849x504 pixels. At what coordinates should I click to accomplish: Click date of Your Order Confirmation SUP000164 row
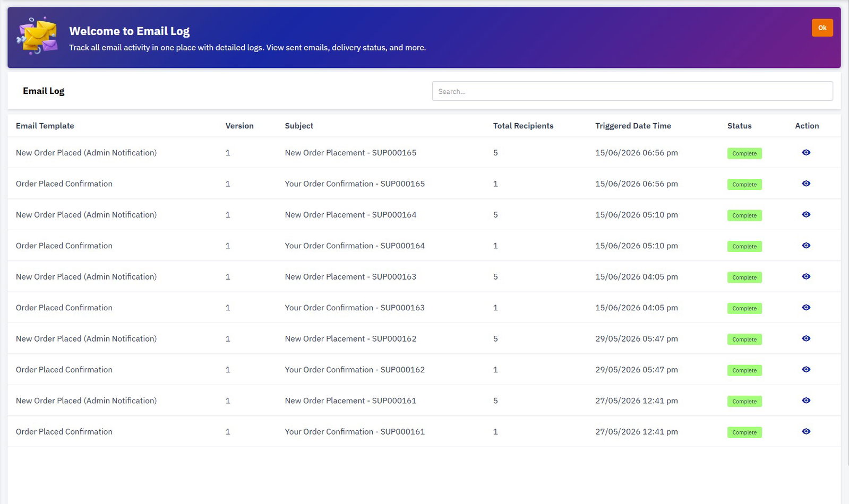[x=637, y=246]
